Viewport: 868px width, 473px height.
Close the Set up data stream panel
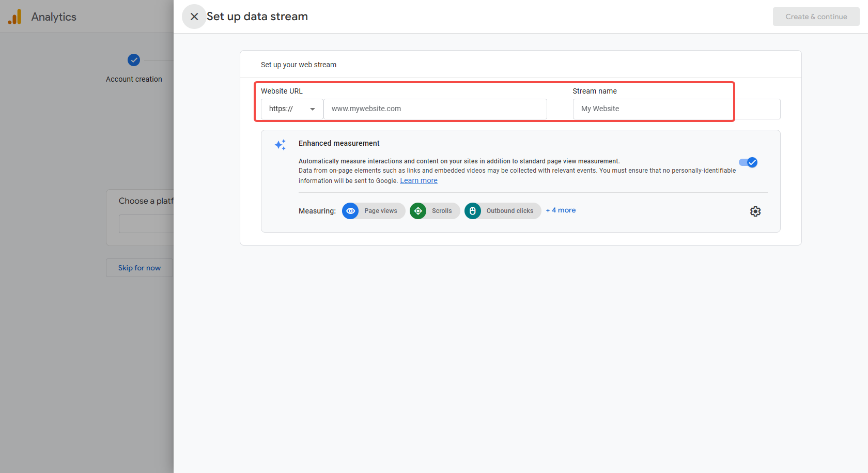(194, 17)
